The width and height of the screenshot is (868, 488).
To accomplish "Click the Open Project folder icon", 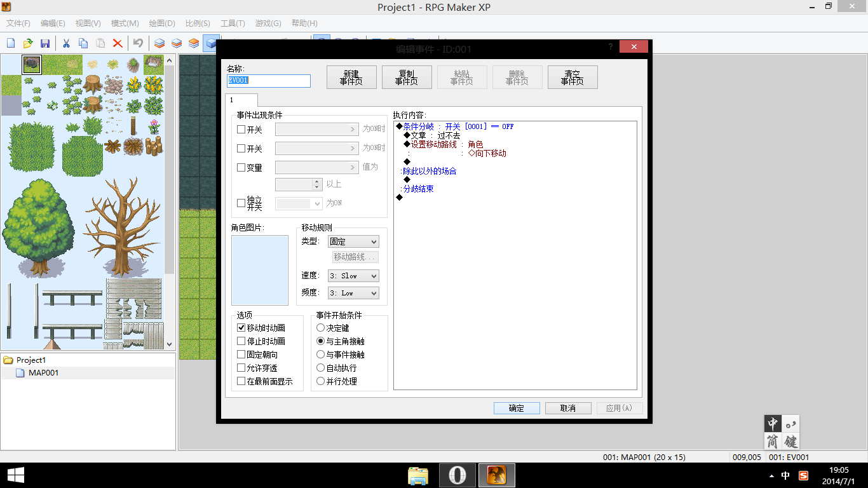I will [x=28, y=43].
